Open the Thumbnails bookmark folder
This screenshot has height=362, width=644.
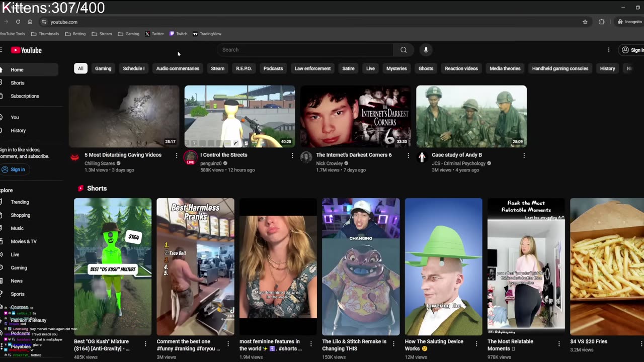pos(45,34)
